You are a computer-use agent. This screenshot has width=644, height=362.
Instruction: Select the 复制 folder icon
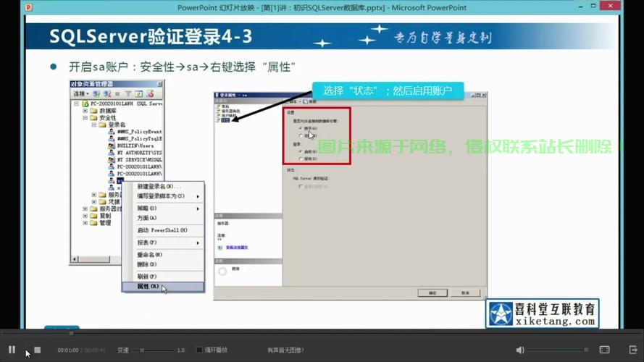tap(93, 216)
